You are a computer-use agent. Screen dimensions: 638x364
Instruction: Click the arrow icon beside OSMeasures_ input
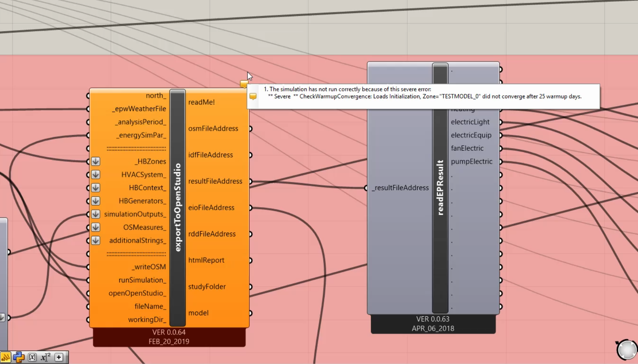pyautogui.click(x=96, y=227)
